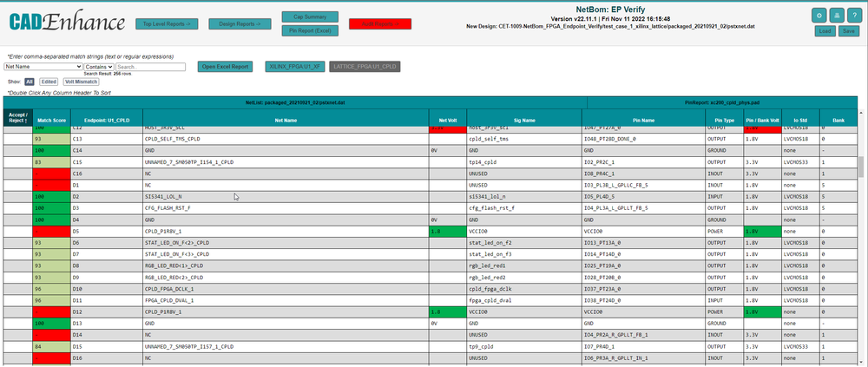Click the green 1.8V Pin/Bank Volt cell in row D12
Screen dimensions: 868x367
click(x=763, y=312)
